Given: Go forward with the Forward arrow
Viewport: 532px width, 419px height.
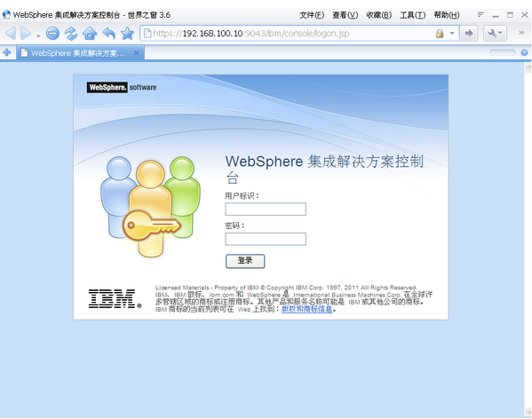Looking at the screenshot, I should tap(26, 33).
